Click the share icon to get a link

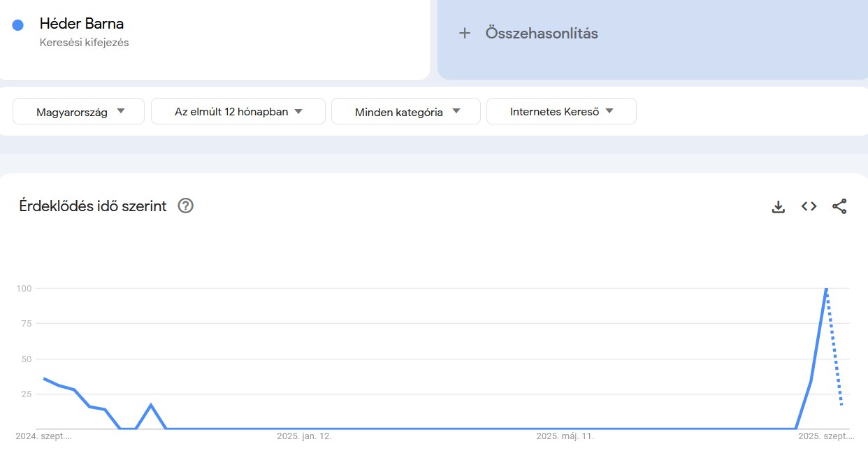click(x=839, y=206)
